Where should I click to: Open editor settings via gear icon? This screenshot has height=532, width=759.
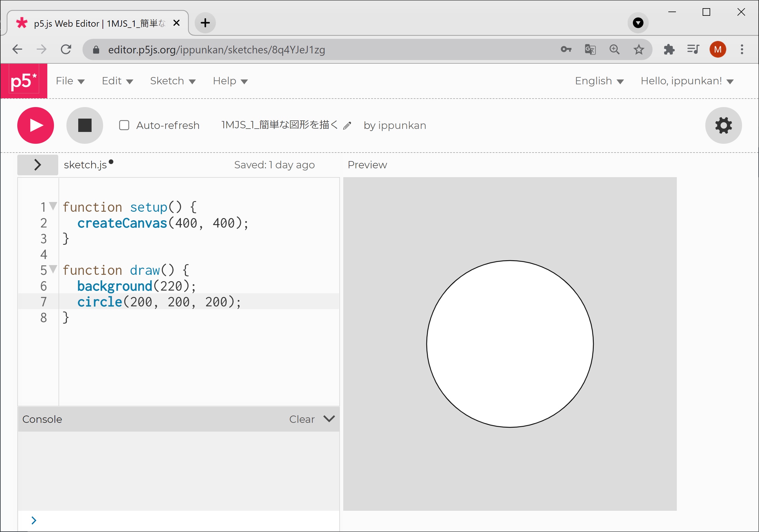[723, 125]
